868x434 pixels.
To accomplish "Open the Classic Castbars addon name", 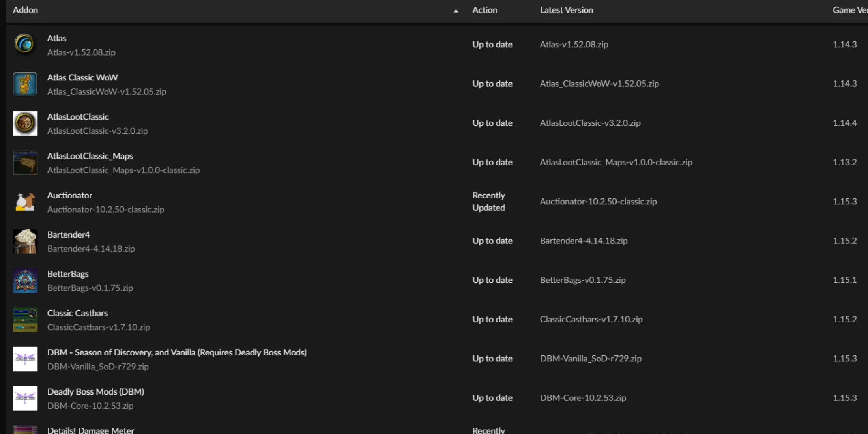I will (x=77, y=313).
